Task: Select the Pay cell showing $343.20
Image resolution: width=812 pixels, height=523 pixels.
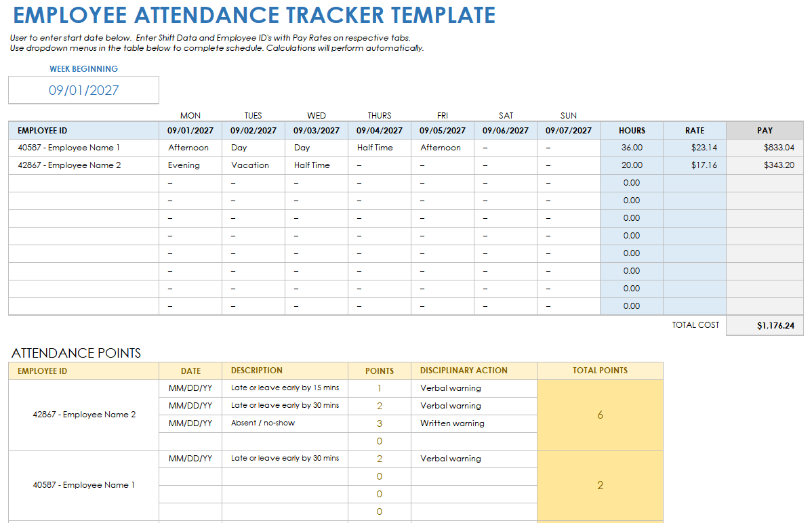Action: [765, 165]
